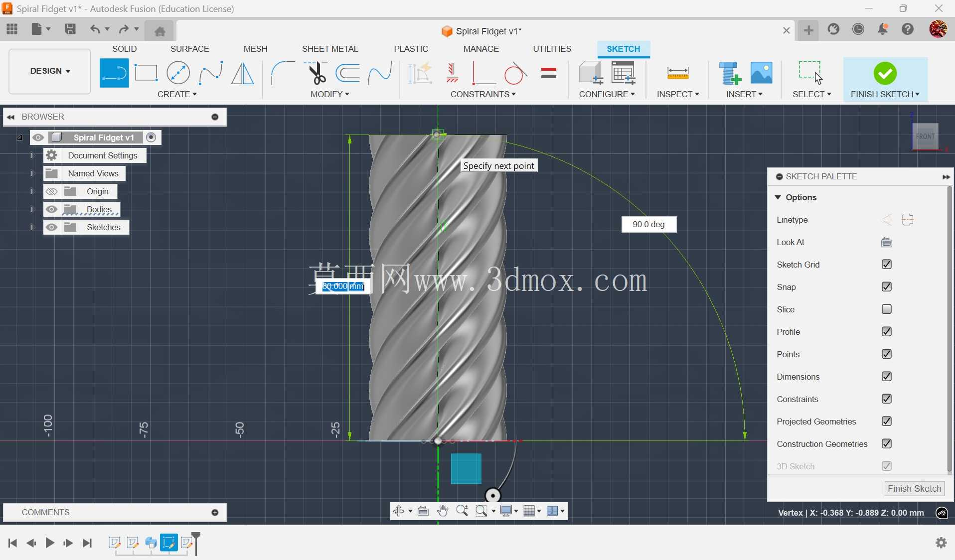Toggle the Points checkbox

(x=886, y=354)
